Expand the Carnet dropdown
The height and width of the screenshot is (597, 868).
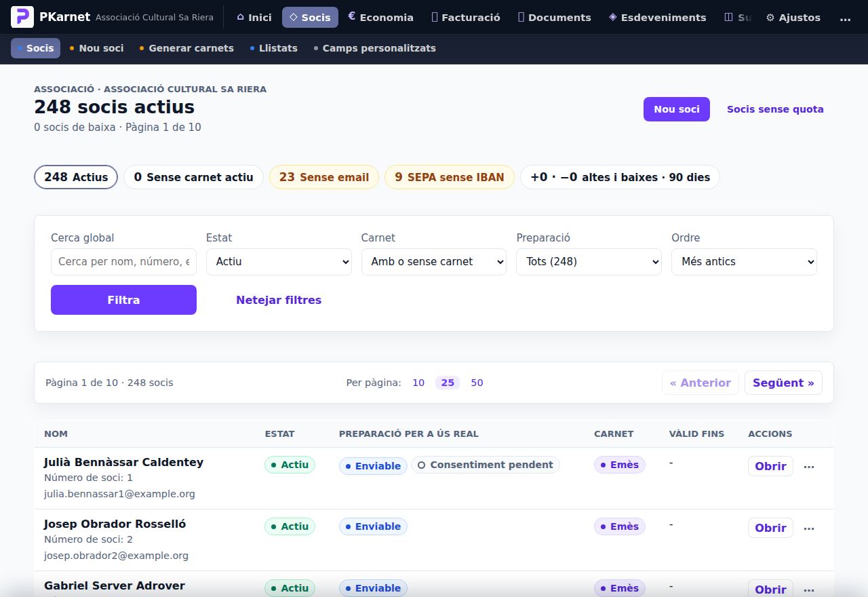(434, 262)
